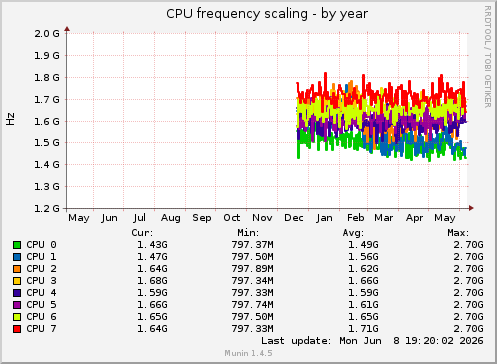Click the 'Oct' x-axis month label
The height and width of the screenshot is (364, 497).
click(x=232, y=218)
